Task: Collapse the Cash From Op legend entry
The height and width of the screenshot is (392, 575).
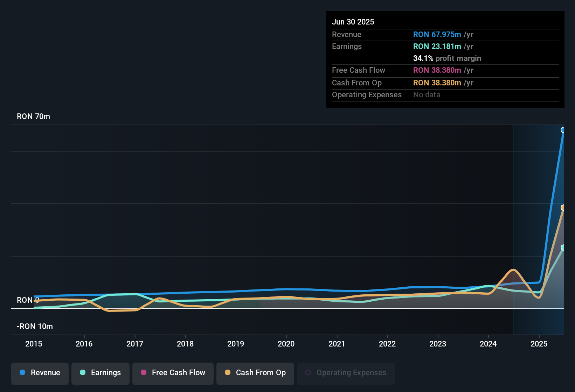Action: (x=255, y=373)
